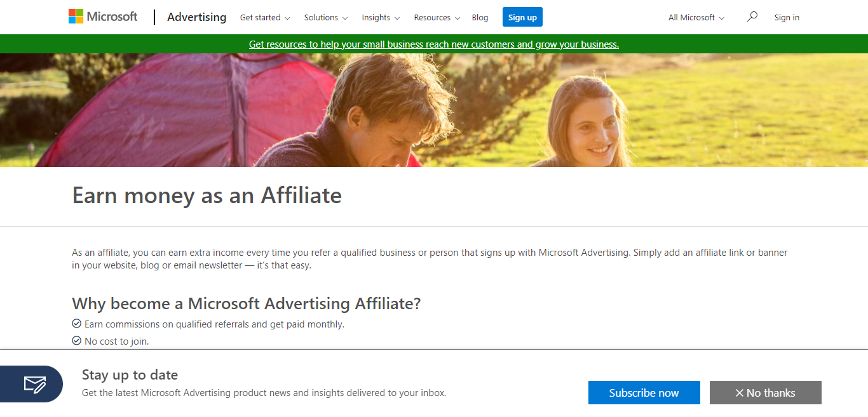Viewport: 868px width, 417px height.
Task: Expand the Get started menu
Action: coord(264,18)
